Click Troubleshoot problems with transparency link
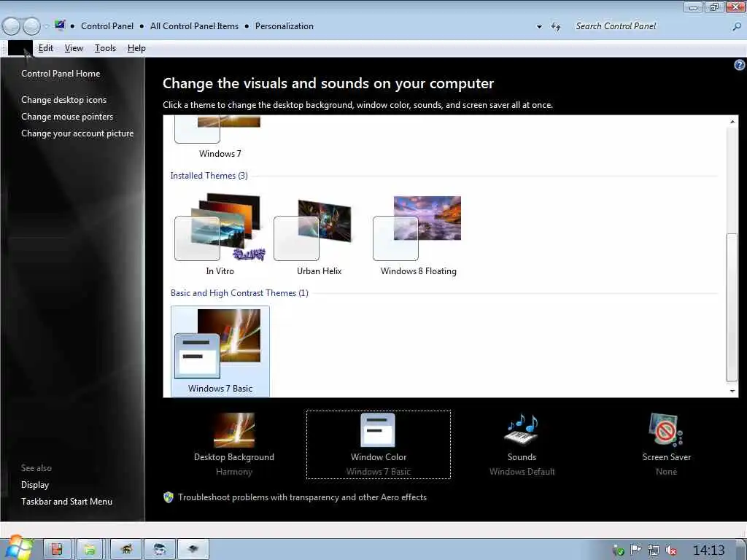Screen dimensions: 747x560 click(302, 497)
